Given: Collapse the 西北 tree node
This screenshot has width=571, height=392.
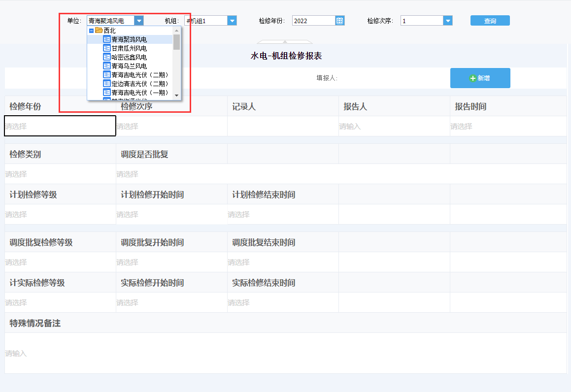Looking at the screenshot, I should click(x=92, y=31).
